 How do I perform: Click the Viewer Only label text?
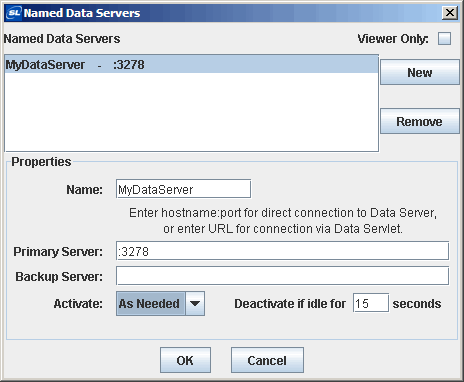point(393,39)
